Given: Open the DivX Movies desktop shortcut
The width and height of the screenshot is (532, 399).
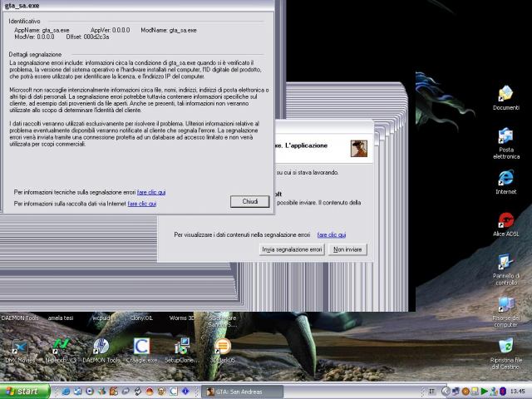Looking at the screenshot, I should 20,351.
